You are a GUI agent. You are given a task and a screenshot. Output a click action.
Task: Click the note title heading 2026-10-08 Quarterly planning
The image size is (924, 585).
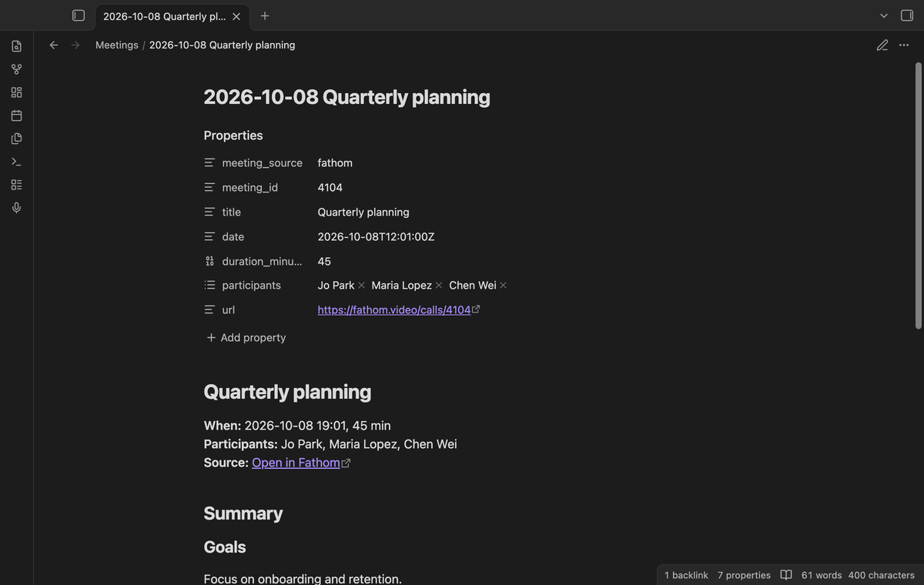[x=346, y=97]
